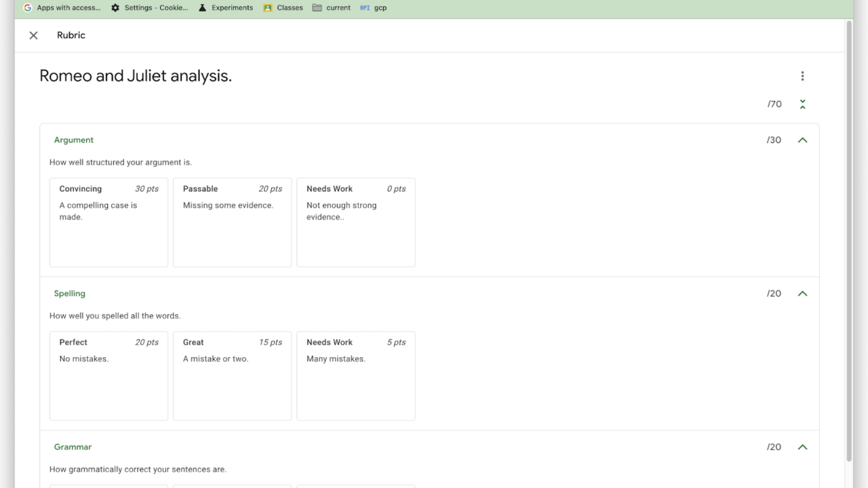The height and width of the screenshot is (488, 868).
Task: Open the Settings - Cookies bookmark
Action: pyautogui.click(x=150, y=8)
